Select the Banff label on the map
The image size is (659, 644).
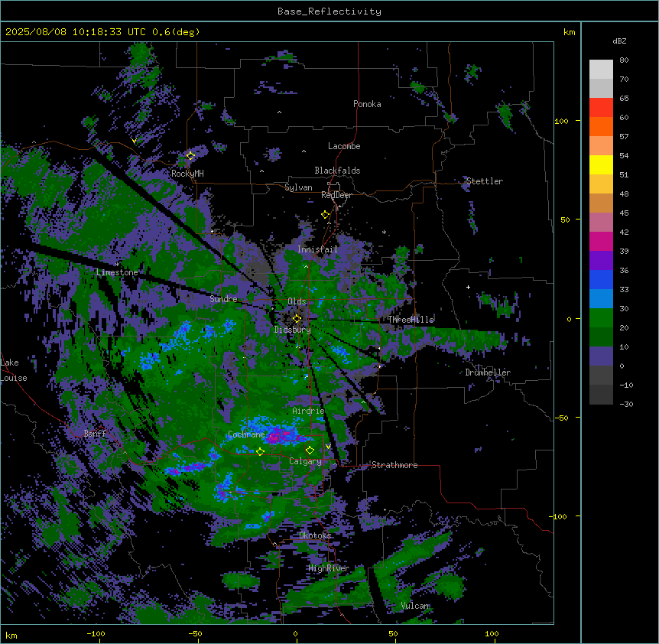(95, 434)
